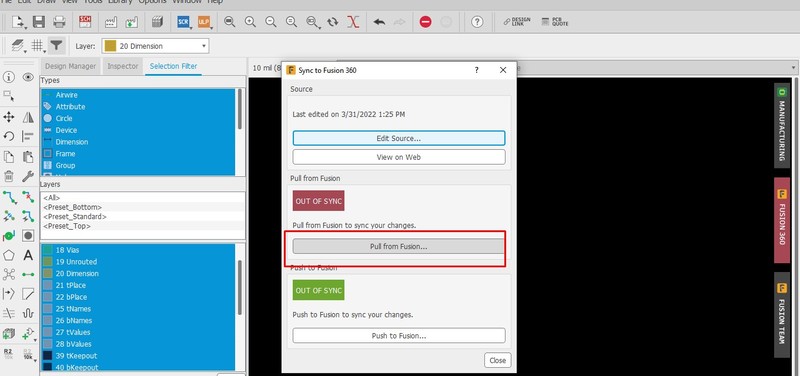Click the dialog Close text button

point(497,360)
